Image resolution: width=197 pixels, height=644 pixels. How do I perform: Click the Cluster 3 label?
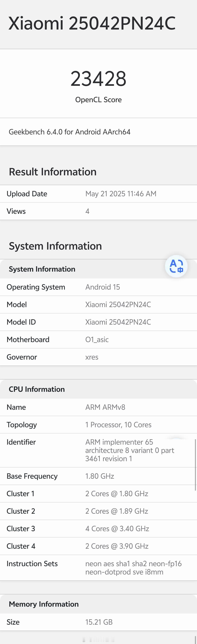tap(21, 529)
